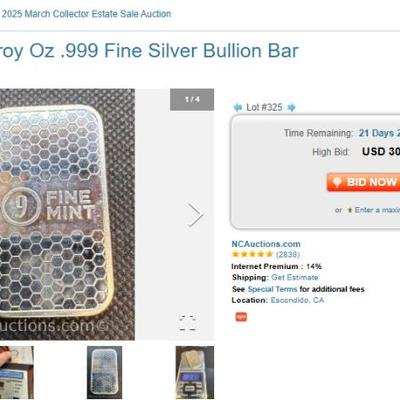Viewport: 400px width, 400px height.
Task: Open fullscreen image view icon
Action: point(187,323)
